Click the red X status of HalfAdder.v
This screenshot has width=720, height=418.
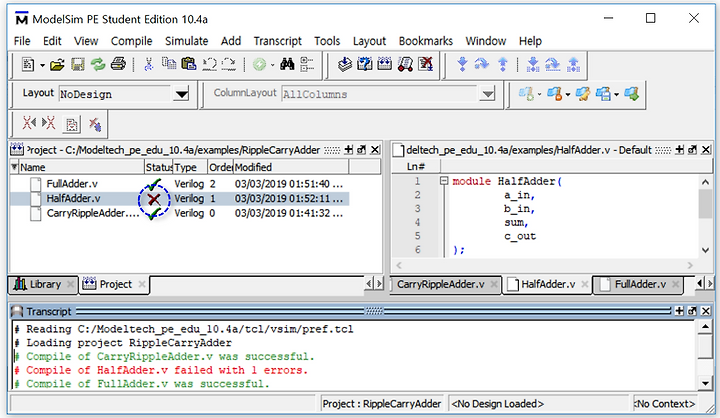[154, 199]
